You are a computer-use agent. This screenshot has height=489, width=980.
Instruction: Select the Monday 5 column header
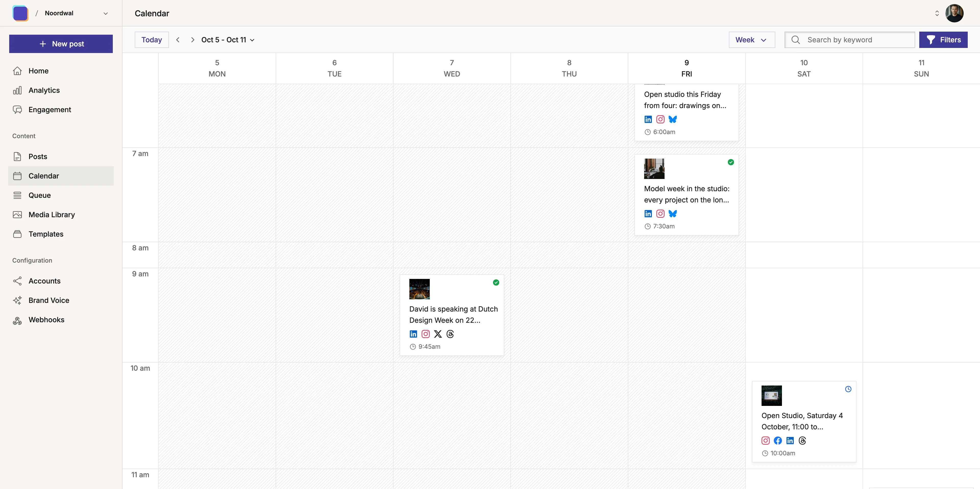click(217, 68)
